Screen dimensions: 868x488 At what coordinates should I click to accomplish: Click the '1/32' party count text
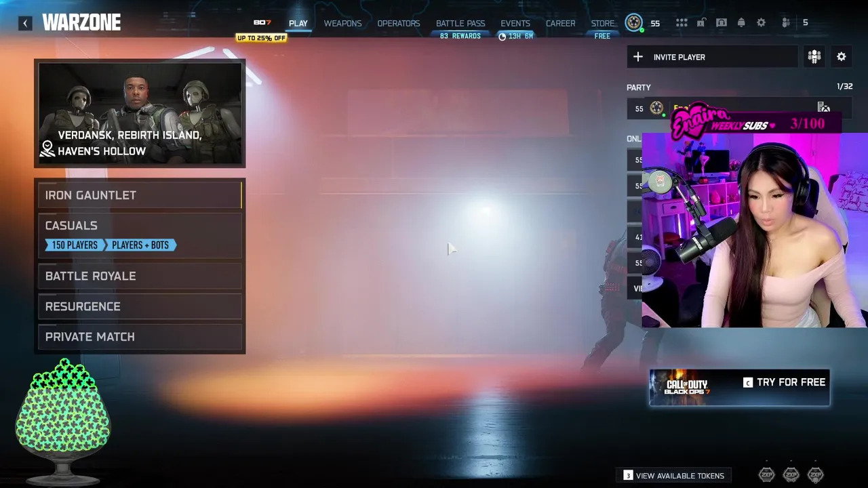844,87
